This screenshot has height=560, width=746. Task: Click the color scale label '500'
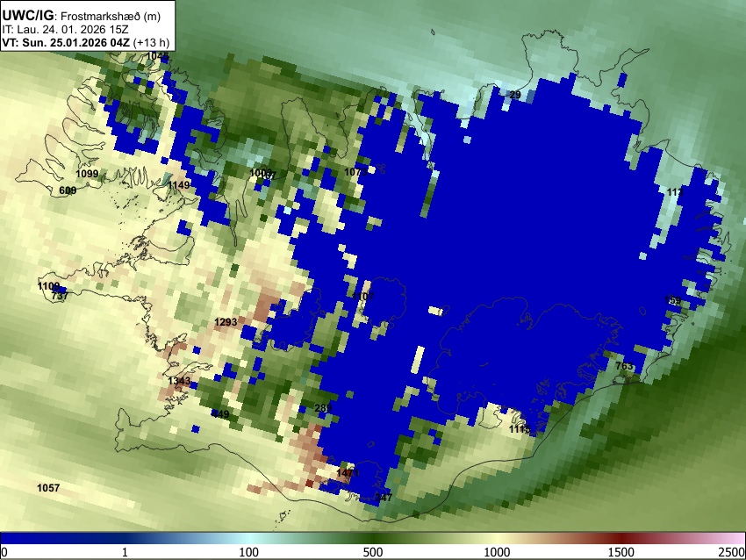(373, 552)
